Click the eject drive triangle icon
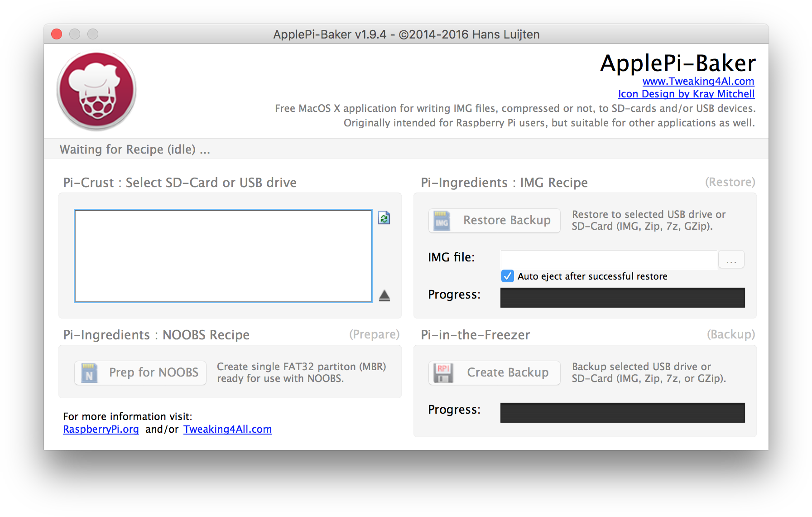 tap(384, 296)
